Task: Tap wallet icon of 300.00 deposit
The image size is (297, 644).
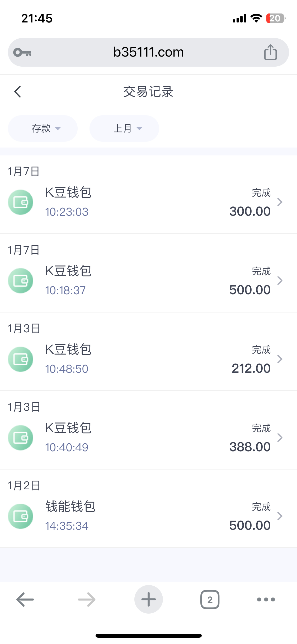Action: pos(21,202)
